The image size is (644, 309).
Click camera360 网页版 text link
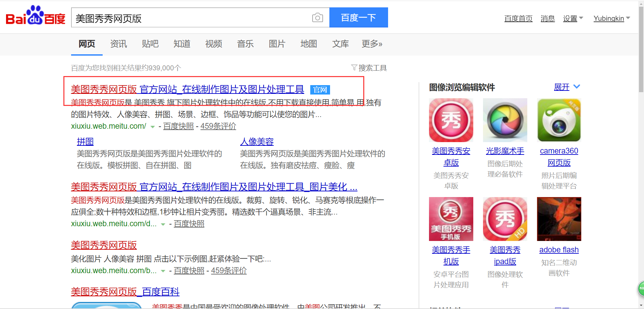click(559, 157)
